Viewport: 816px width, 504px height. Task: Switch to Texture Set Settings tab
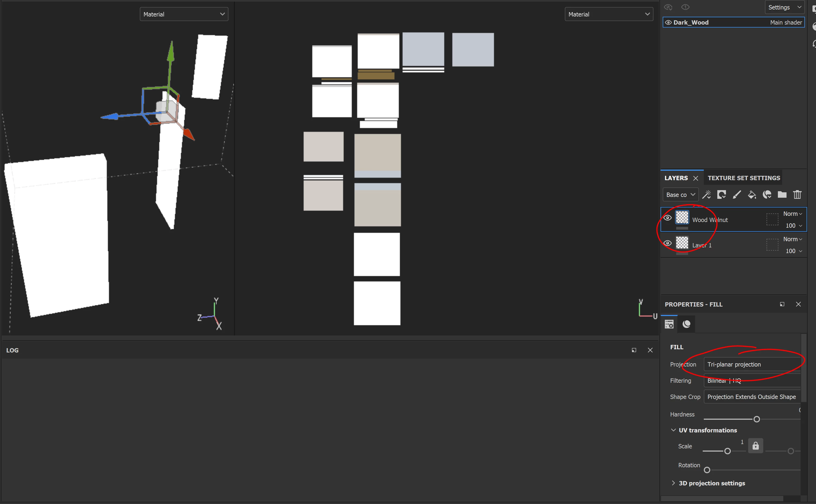tap(744, 178)
